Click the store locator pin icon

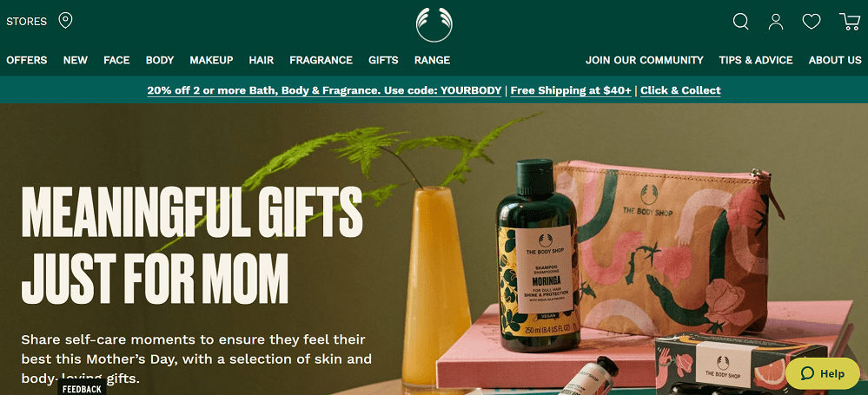coord(66,21)
